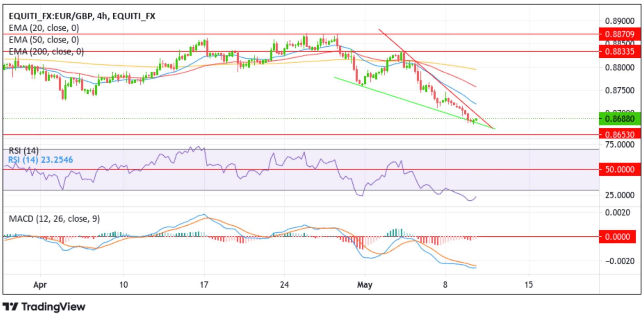644x321 pixels.
Task: Select the MACD (12, 26, close, 9) title
Action: (54, 219)
